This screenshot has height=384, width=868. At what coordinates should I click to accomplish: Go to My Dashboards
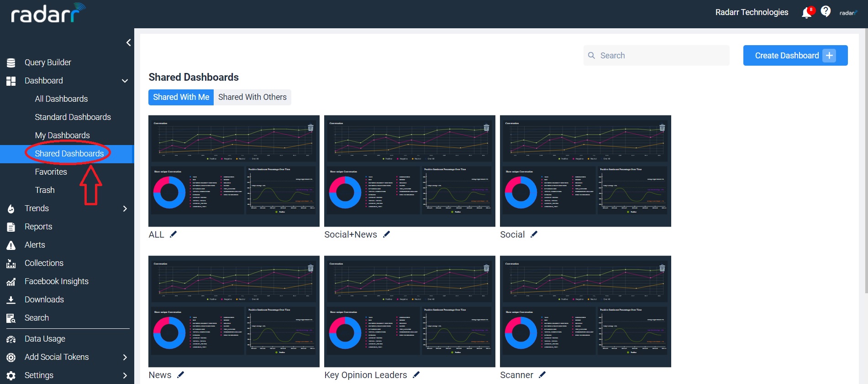coord(62,135)
